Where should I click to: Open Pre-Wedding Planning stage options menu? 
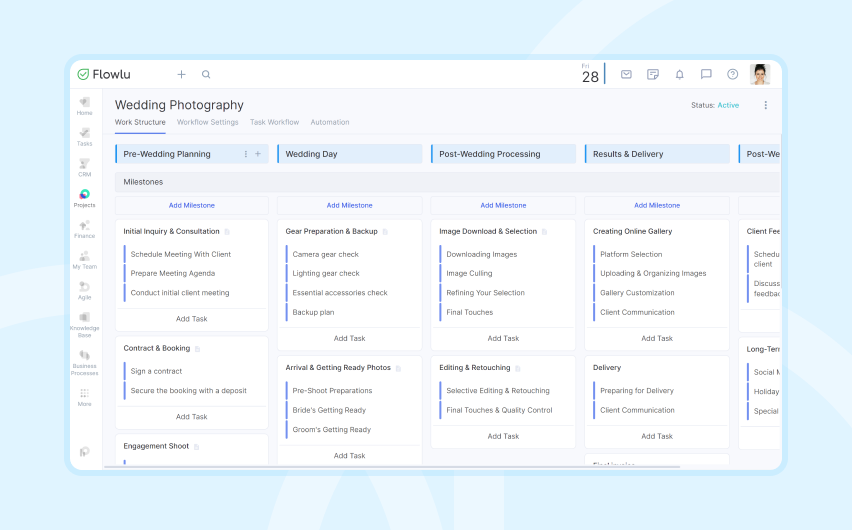tap(246, 154)
